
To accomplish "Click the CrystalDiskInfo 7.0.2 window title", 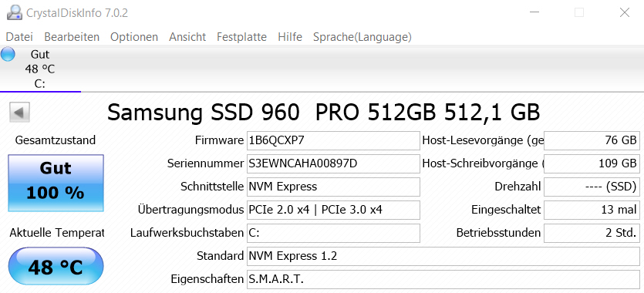I will click(77, 13).
